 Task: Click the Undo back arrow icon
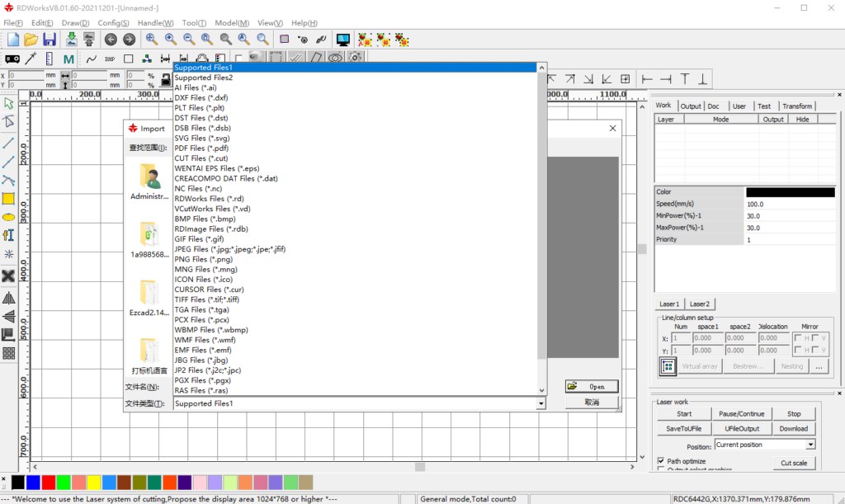111,40
